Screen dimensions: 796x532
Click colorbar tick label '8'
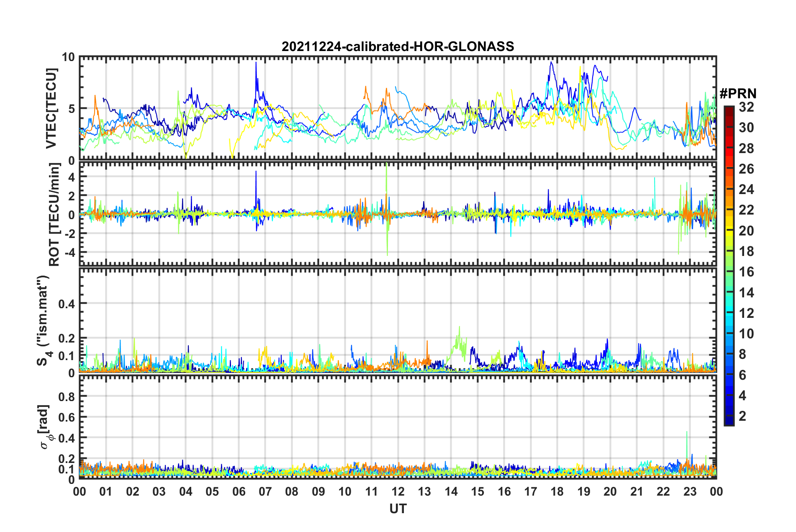pyautogui.click(x=742, y=354)
